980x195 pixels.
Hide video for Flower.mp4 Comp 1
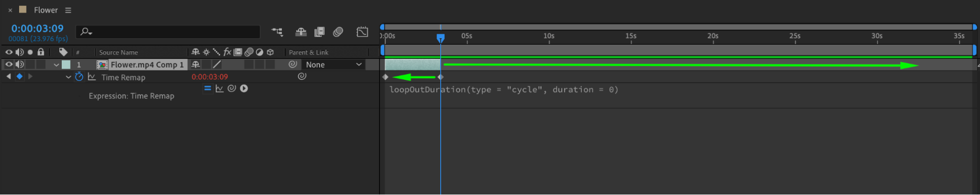[8, 65]
